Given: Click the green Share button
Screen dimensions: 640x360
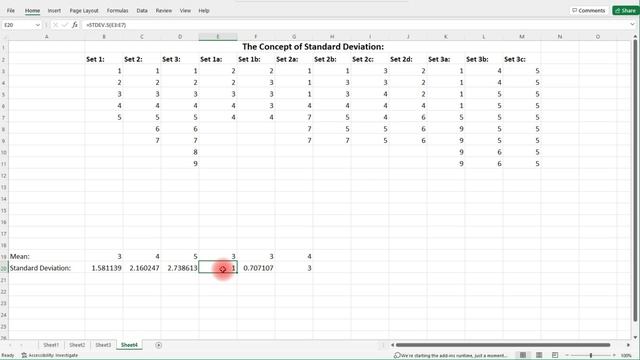Looking at the screenshot, I should click(x=625, y=11).
